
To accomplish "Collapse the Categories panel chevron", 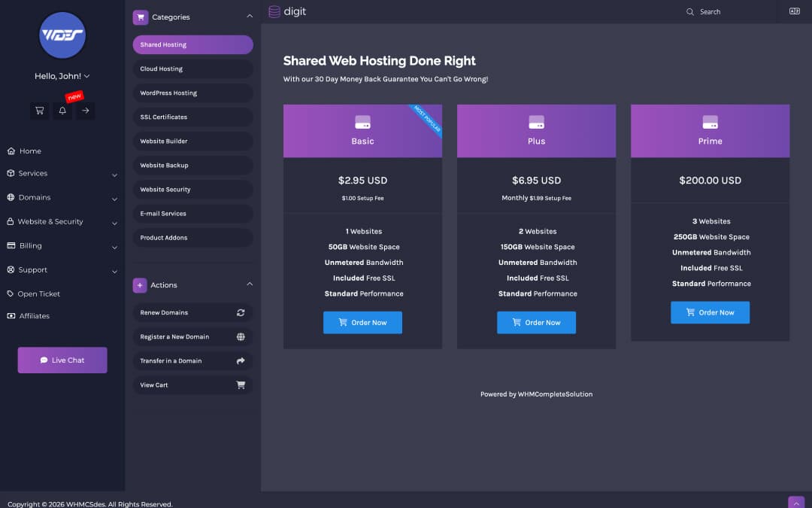I will (250, 17).
